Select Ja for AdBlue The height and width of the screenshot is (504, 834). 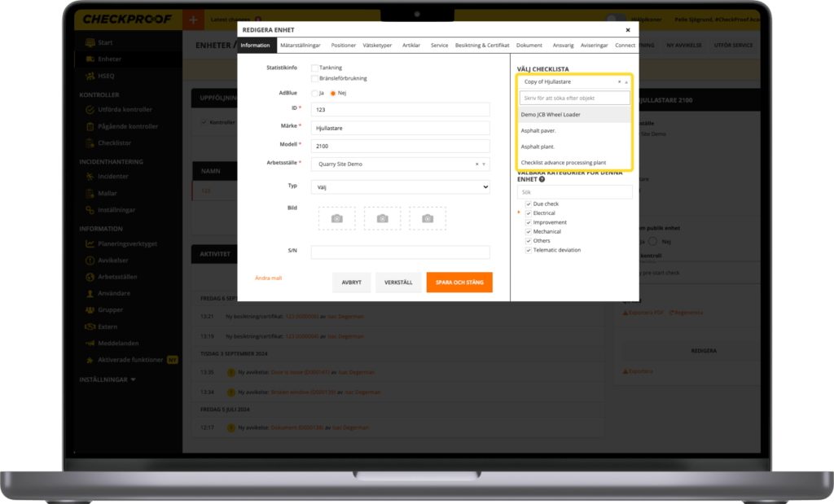point(314,94)
